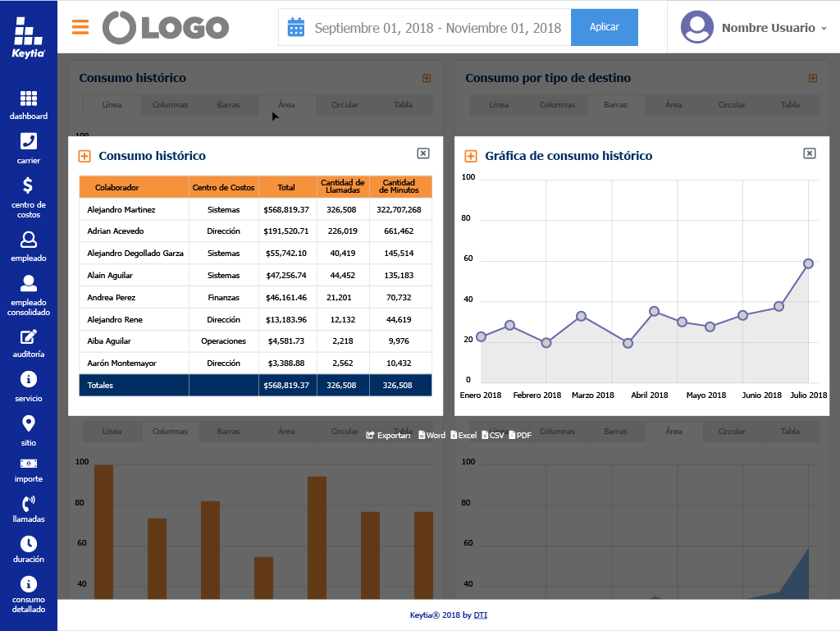The width and height of the screenshot is (840, 631).
Task: Click the tallest orange bar in bottom chart
Action: [x=103, y=532]
